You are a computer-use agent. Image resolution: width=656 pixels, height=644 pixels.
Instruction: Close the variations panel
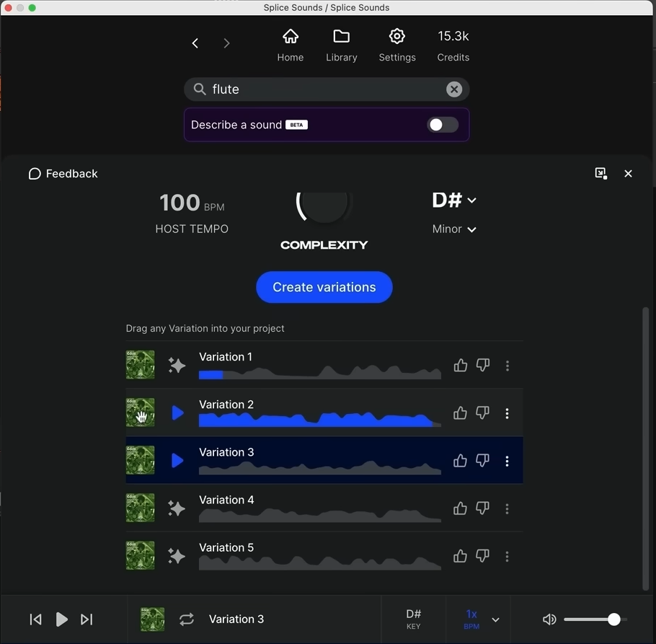[x=628, y=174]
